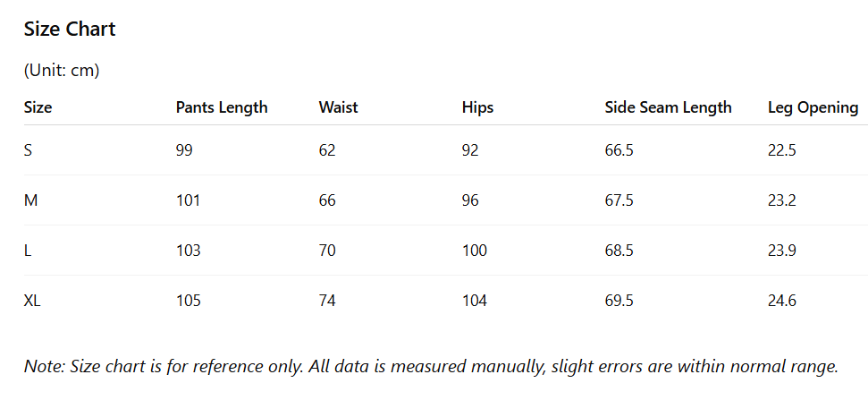Select the XL size row label
This screenshot has width=868, height=400.
(x=32, y=301)
